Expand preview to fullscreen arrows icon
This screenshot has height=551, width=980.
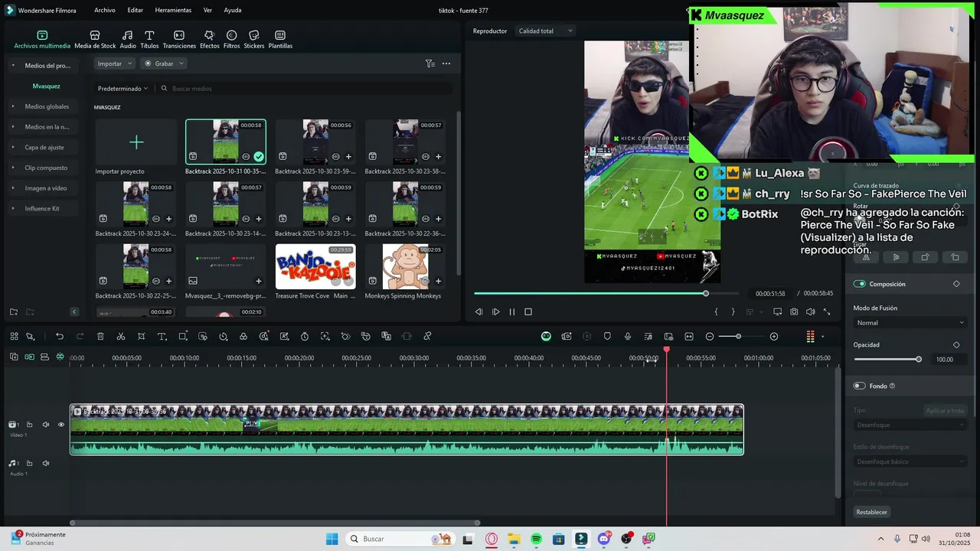pos(827,311)
